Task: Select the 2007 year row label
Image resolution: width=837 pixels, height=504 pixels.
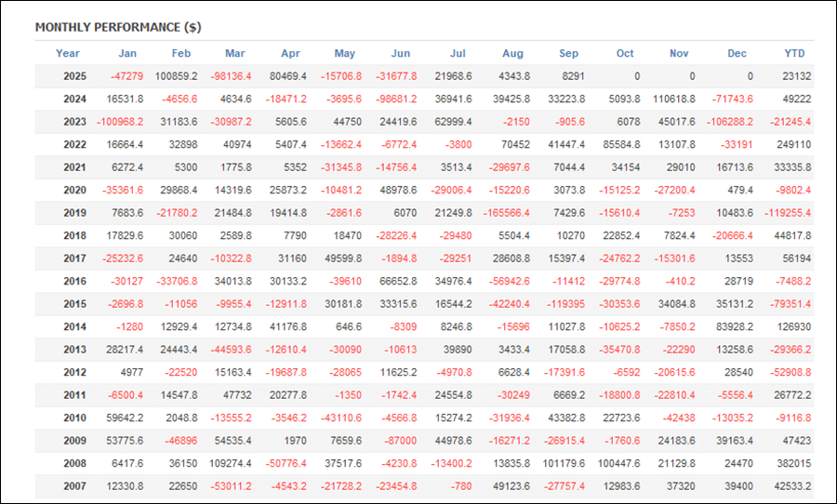Action: pos(76,486)
